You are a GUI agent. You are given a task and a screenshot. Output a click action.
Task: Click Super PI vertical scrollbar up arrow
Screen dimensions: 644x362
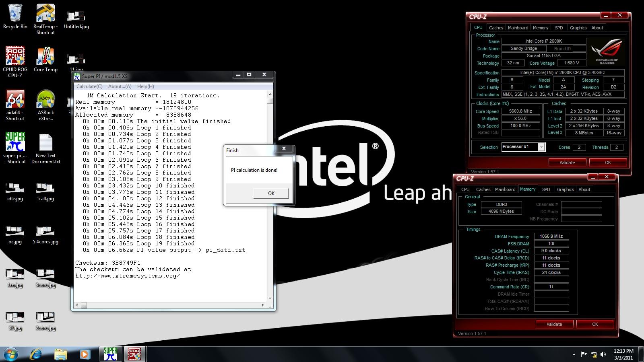pos(270,95)
